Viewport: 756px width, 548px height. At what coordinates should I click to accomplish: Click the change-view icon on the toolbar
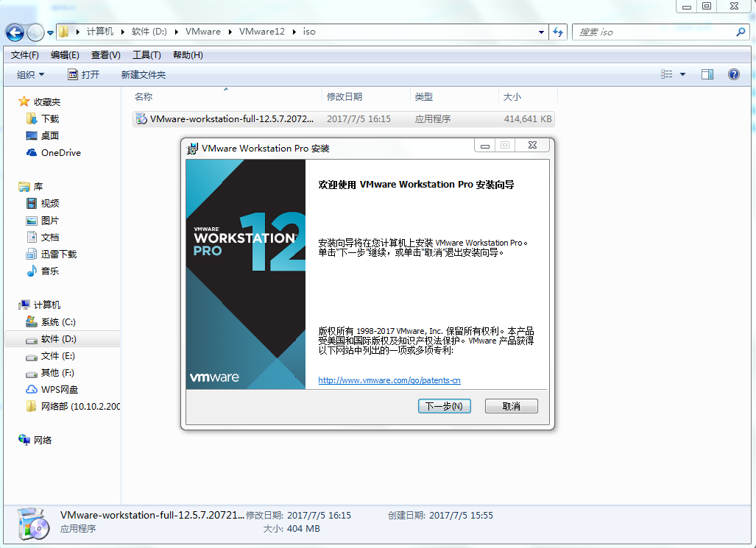pyautogui.click(x=668, y=74)
